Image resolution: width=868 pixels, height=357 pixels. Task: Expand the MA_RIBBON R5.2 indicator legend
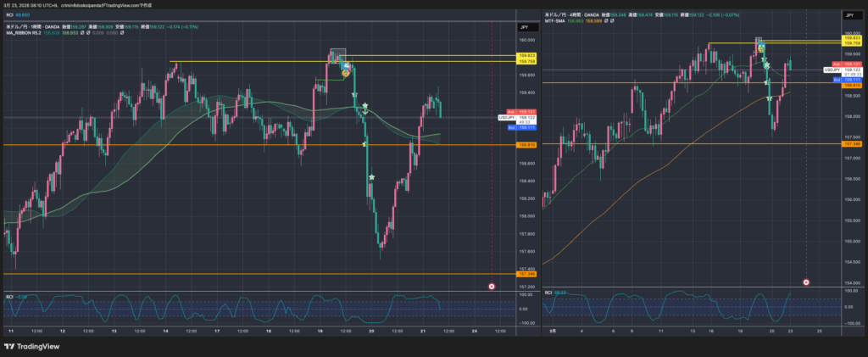pos(24,35)
